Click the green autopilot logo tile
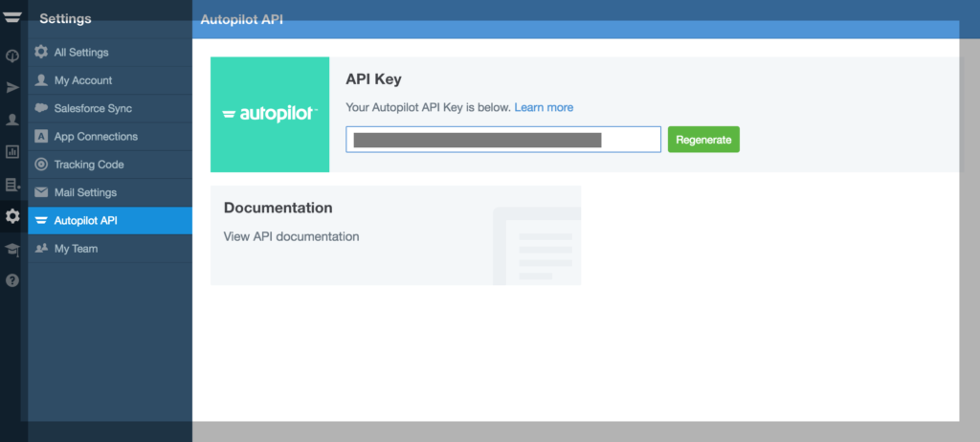Viewport: 980px width, 442px height. click(x=270, y=115)
